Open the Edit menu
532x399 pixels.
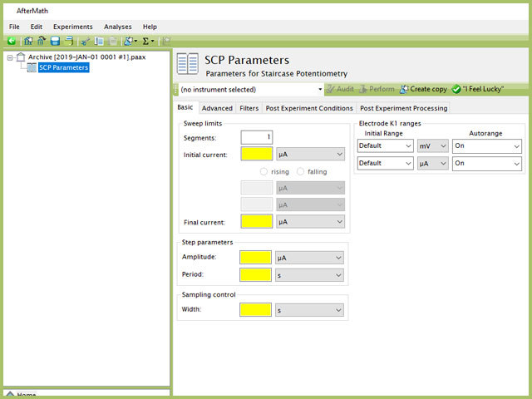coord(37,27)
